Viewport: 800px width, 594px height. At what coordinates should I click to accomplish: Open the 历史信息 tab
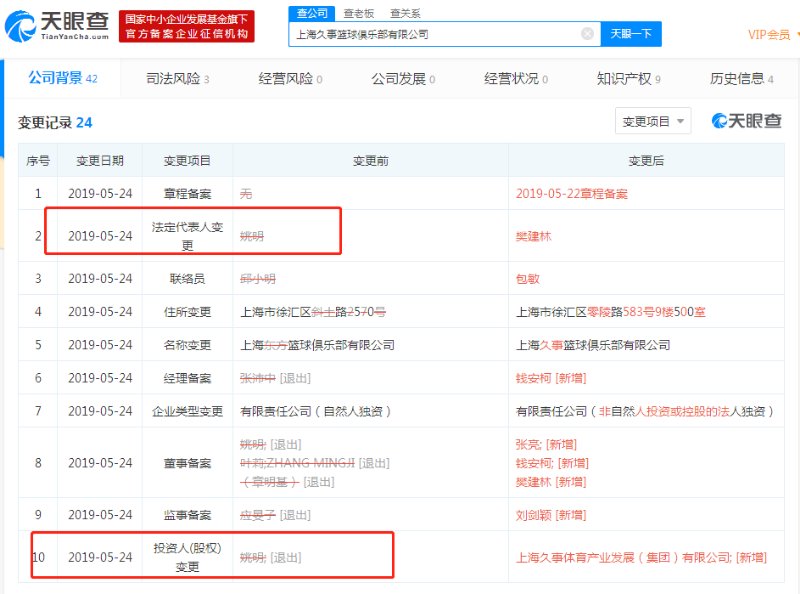pos(741,79)
